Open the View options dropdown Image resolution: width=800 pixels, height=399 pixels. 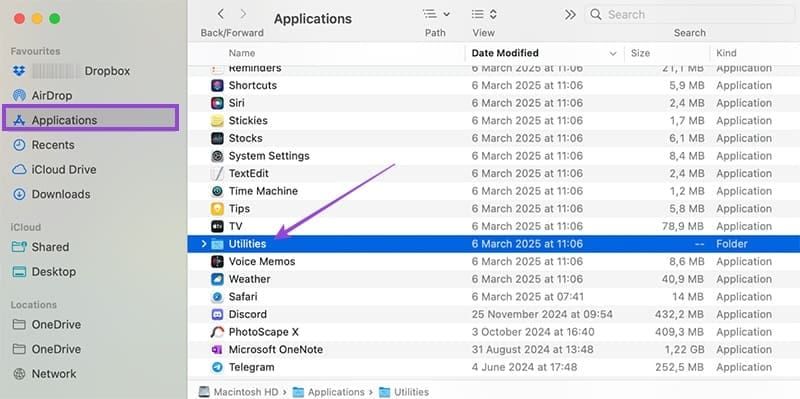click(484, 14)
